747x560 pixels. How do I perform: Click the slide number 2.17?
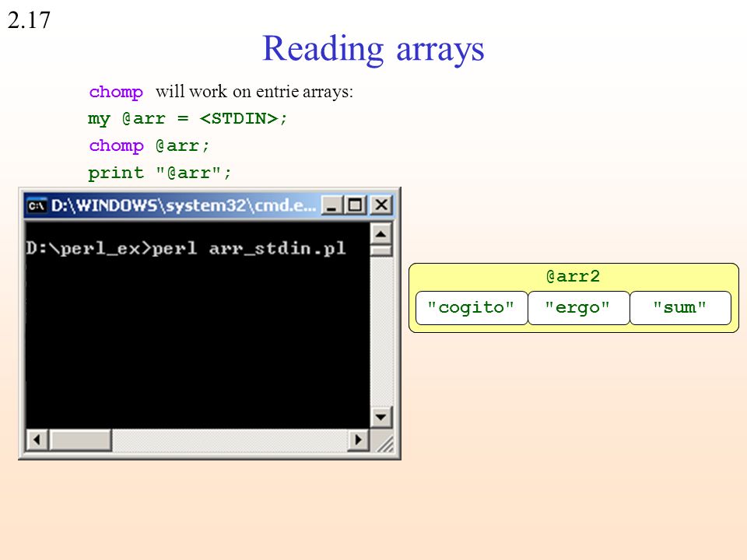(29, 20)
